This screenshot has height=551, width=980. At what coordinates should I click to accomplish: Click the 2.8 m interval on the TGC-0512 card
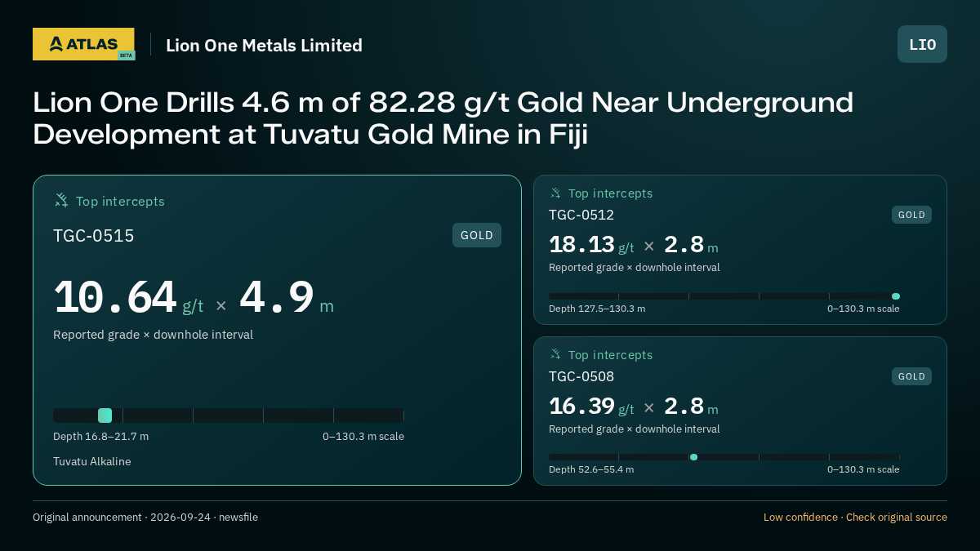tap(691, 245)
